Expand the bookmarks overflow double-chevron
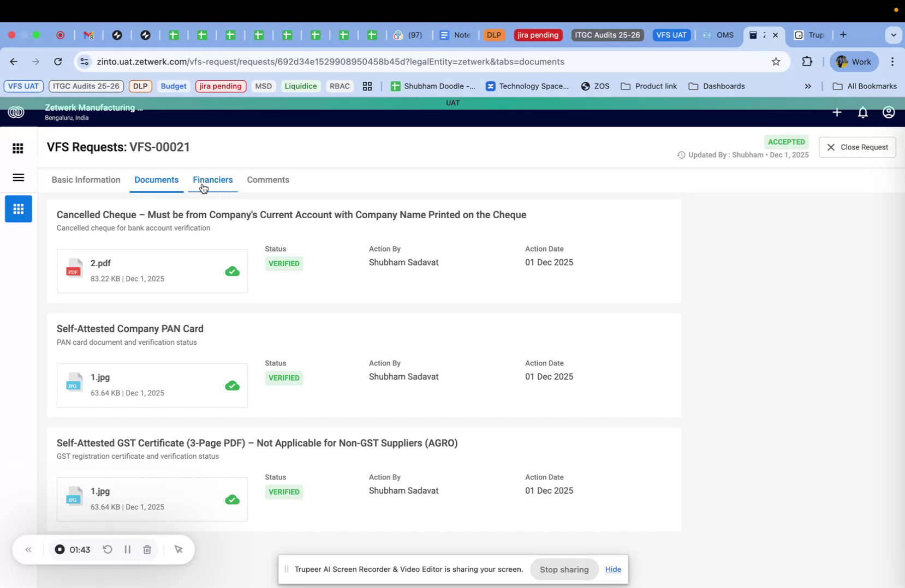Image resolution: width=905 pixels, height=588 pixels. coord(808,86)
